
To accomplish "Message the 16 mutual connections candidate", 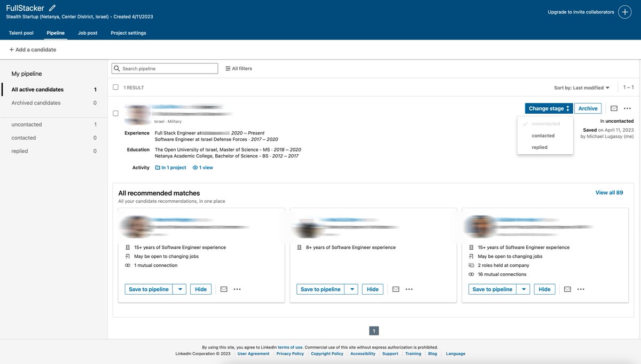I will click(567, 289).
